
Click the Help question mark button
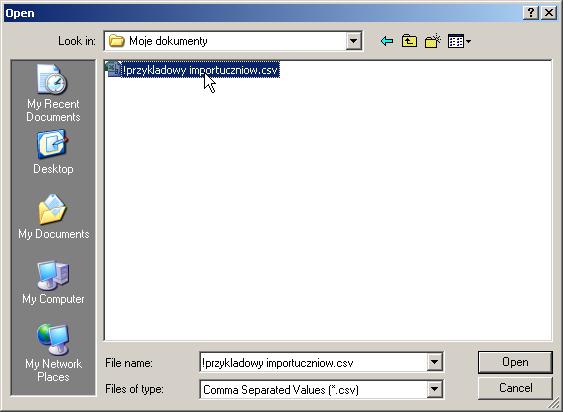531,13
